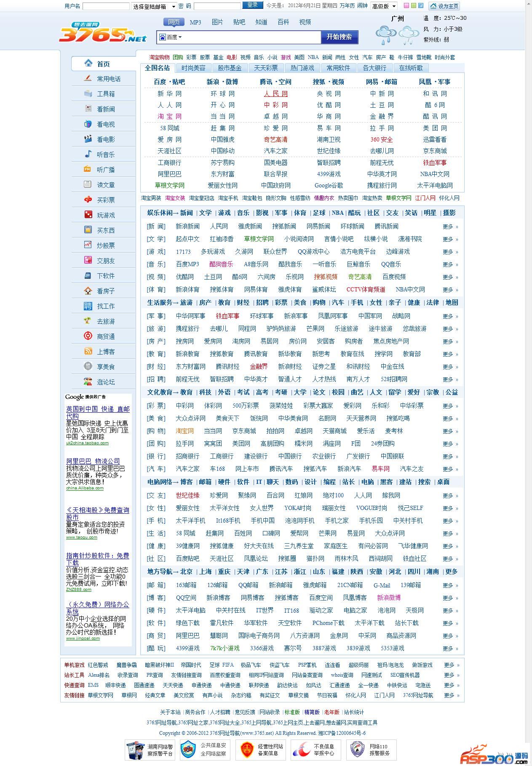Open the 淘宝网 link in name sites
This screenshot has width=532, height=766.
(x=170, y=117)
